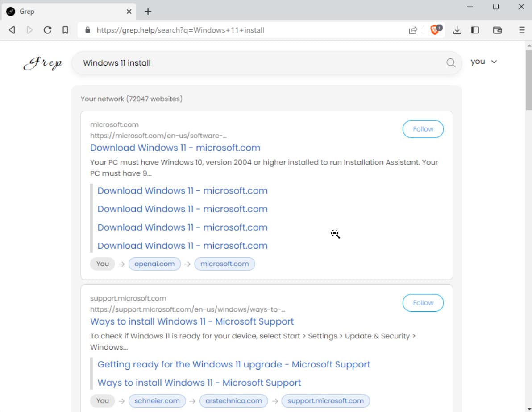The height and width of the screenshot is (412, 532).
Task: Follow microsoft.com with the Follow button
Action: click(423, 129)
